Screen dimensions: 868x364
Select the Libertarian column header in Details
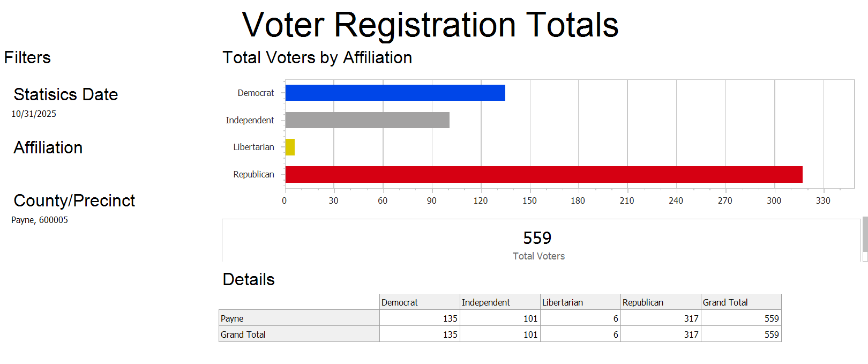(580, 302)
